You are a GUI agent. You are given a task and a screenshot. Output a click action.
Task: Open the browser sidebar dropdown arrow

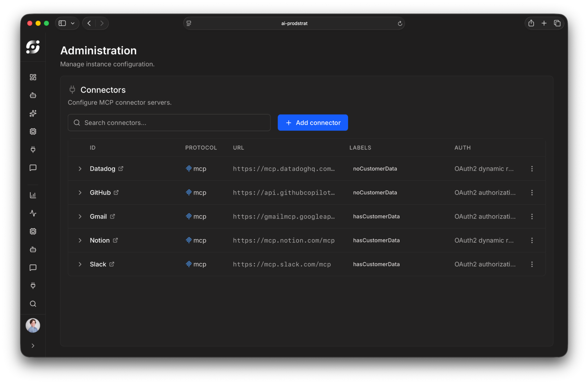[x=73, y=23]
